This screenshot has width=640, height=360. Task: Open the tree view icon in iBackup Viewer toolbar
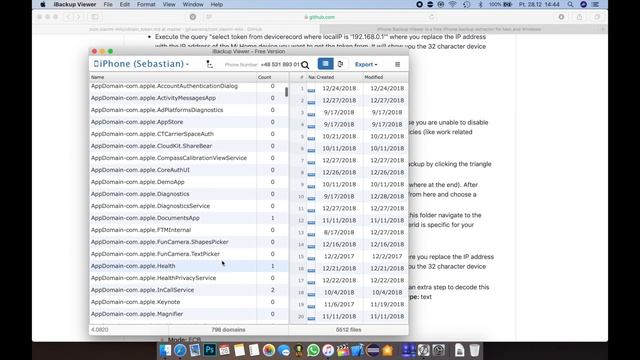click(x=209, y=64)
